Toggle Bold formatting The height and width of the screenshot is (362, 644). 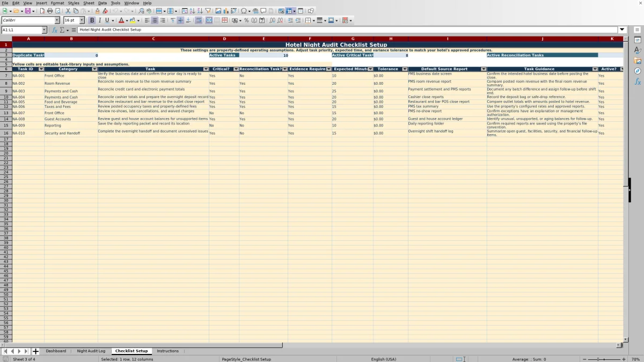pos(92,20)
